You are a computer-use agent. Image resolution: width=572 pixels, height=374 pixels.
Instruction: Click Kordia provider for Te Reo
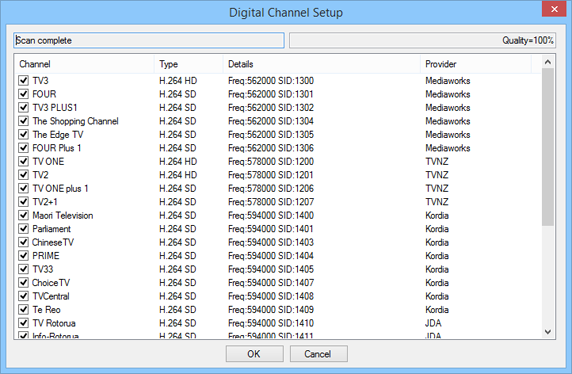click(437, 310)
